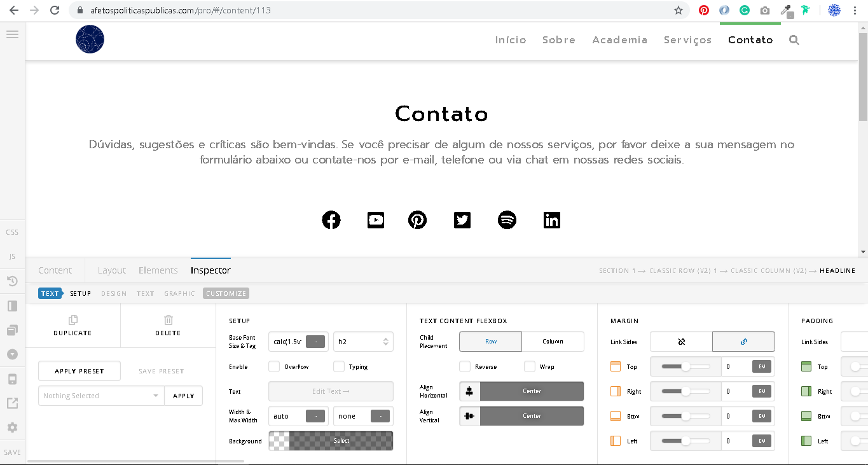Click Edit Text button

[331, 391]
